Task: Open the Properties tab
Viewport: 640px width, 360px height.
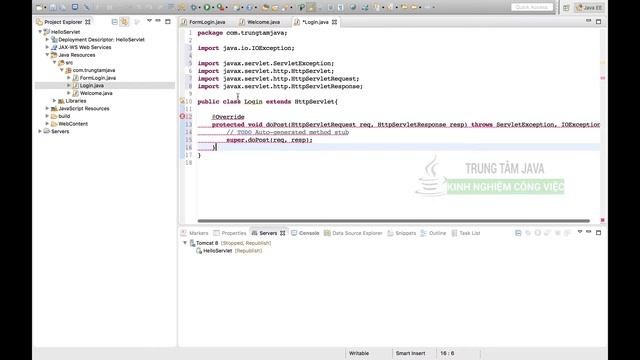Action: 230,233
